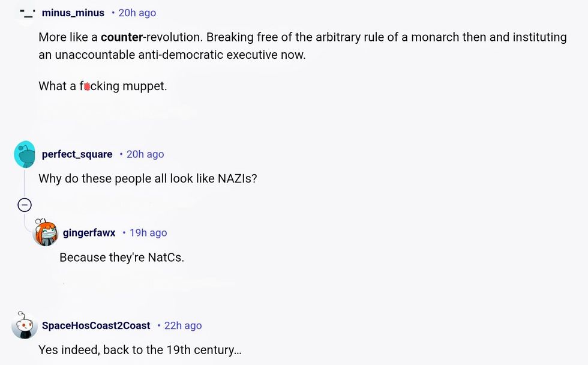The width and height of the screenshot is (588, 365).
Task: Visit perfect_square's profile via username
Action: (77, 154)
